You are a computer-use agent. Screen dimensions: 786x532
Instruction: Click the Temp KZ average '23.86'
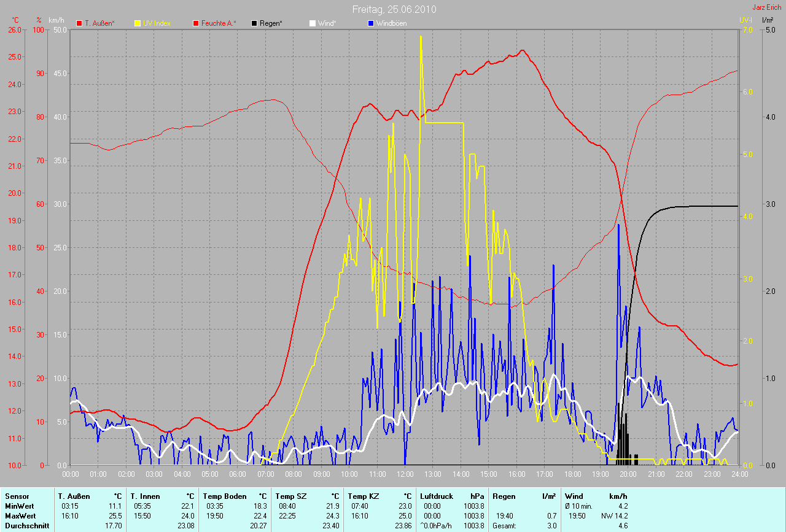[403, 525]
